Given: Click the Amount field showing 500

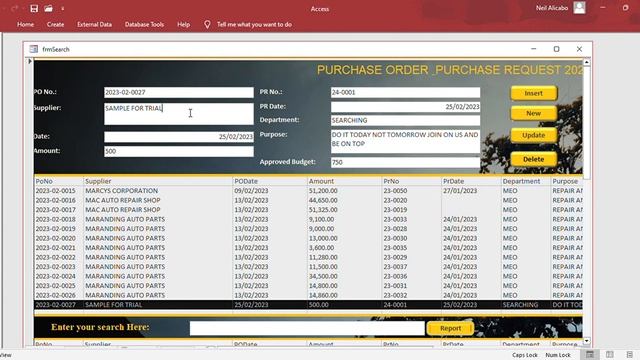Looking at the screenshot, I should pos(179,151).
